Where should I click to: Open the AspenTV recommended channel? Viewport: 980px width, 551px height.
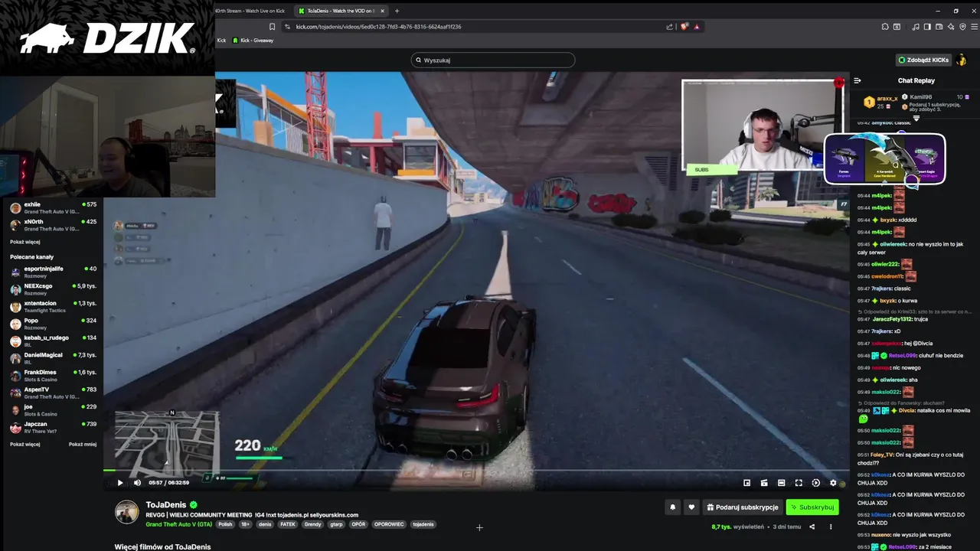tap(53, 393)
